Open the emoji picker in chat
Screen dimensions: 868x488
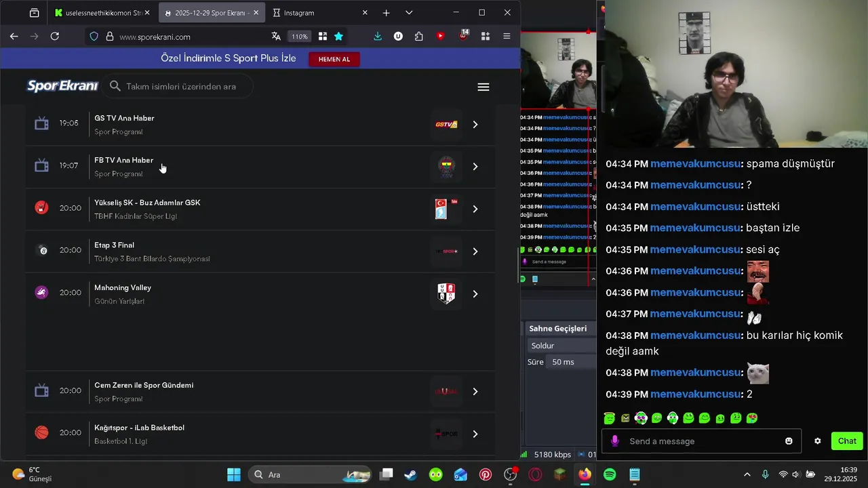789,441
